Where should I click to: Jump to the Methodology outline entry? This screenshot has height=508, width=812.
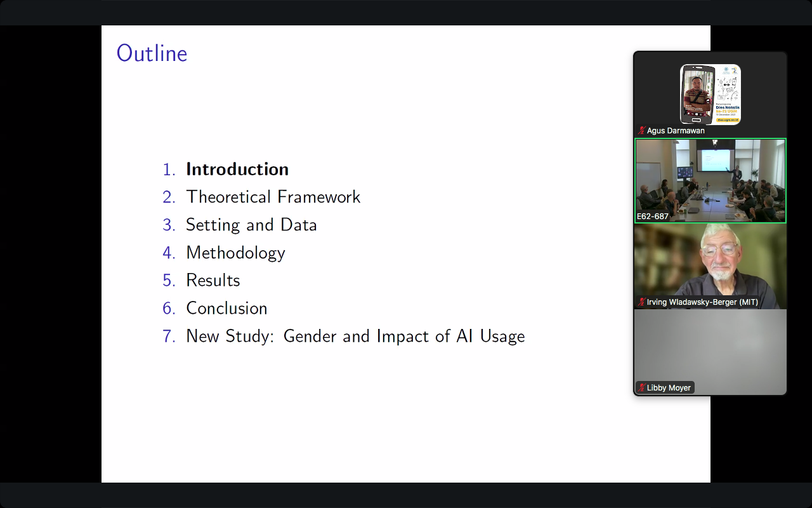coord(235,253)
